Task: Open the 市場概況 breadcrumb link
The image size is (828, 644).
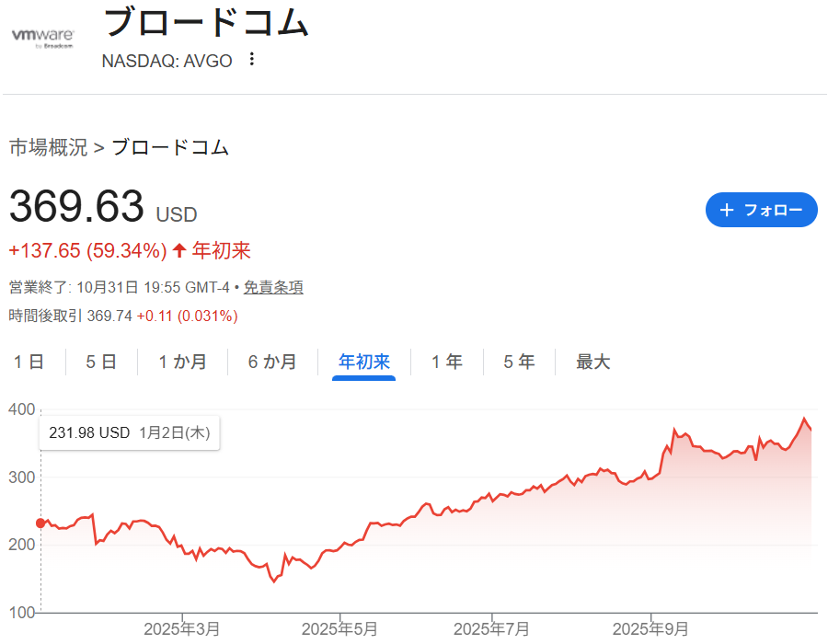Action: [x=48, y=147]
